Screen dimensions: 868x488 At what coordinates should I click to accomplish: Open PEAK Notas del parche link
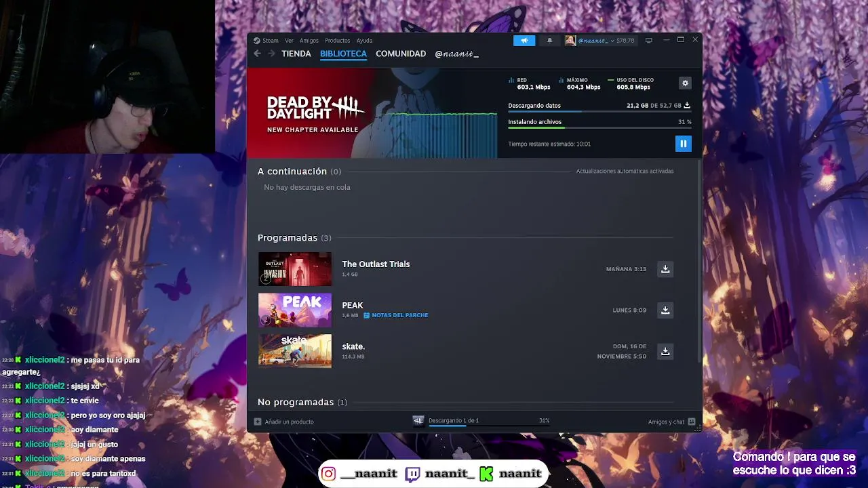395,315
